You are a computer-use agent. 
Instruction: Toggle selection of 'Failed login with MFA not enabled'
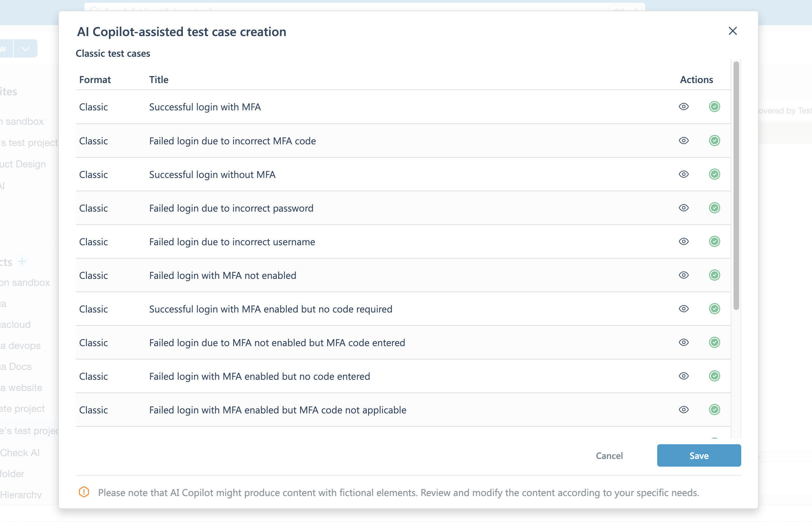coord(714,275)
